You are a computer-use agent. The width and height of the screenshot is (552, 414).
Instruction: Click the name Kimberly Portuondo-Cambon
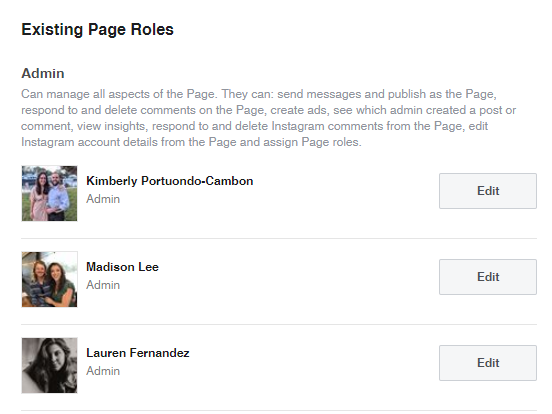(170, 181)
